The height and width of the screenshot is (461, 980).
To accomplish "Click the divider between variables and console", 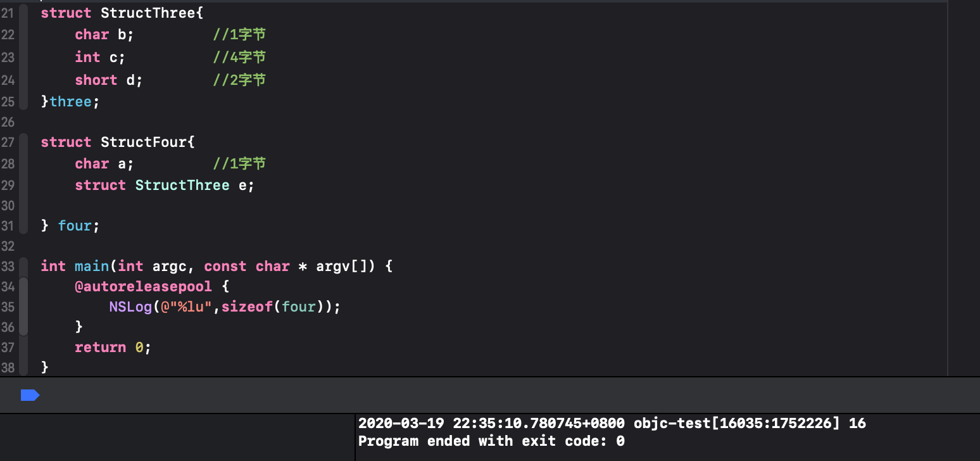I will click(355, 438).
